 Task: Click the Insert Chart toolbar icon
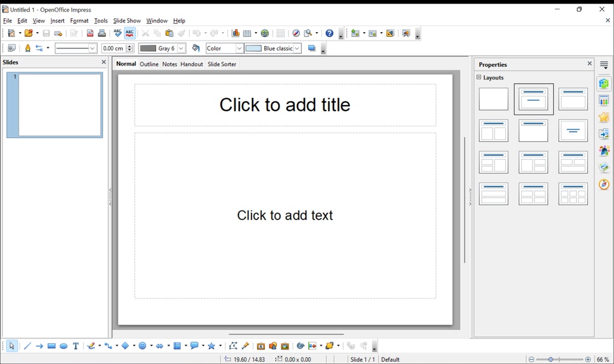pyautogui.click(x=236, y=33)
